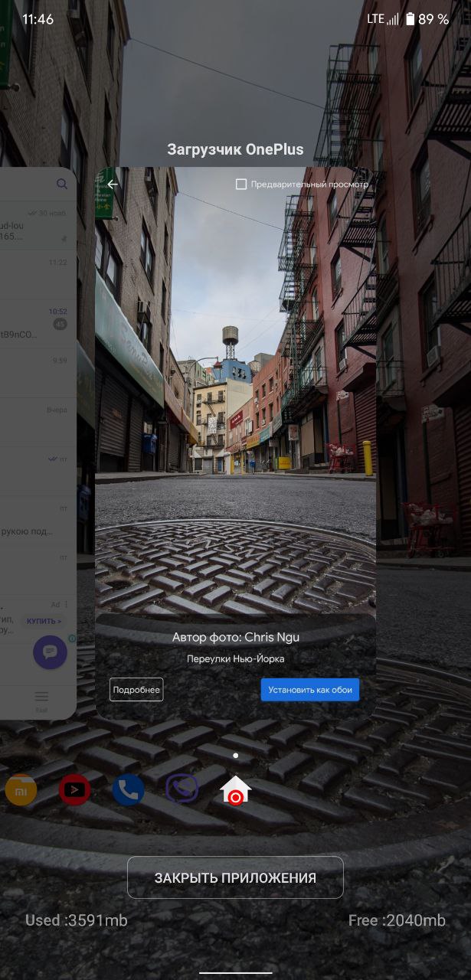Image resolution: width=471 pixels, height=980 pixels.
Task: Tap the purple compose message button in Viber
Action: coord(50,652)
